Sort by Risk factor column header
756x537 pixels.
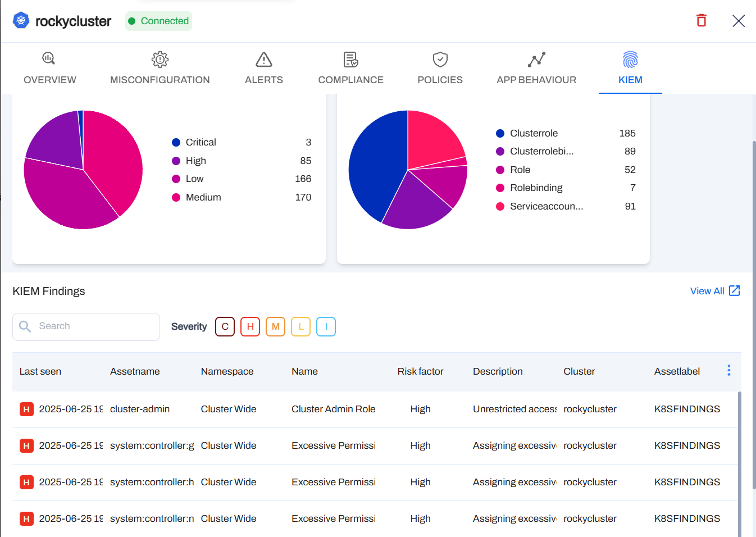420,371
